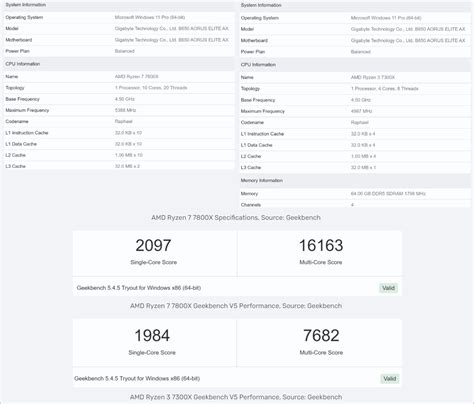Click the left Maximum Frequency row value
The width and height of the screenshot is (474, 404).
tap(125, 110)
